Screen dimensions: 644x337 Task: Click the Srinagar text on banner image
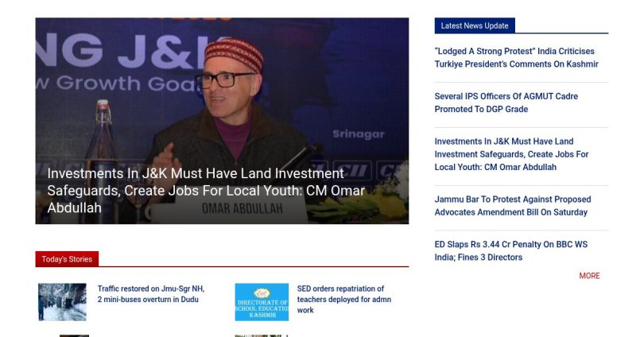pos(359,134)
